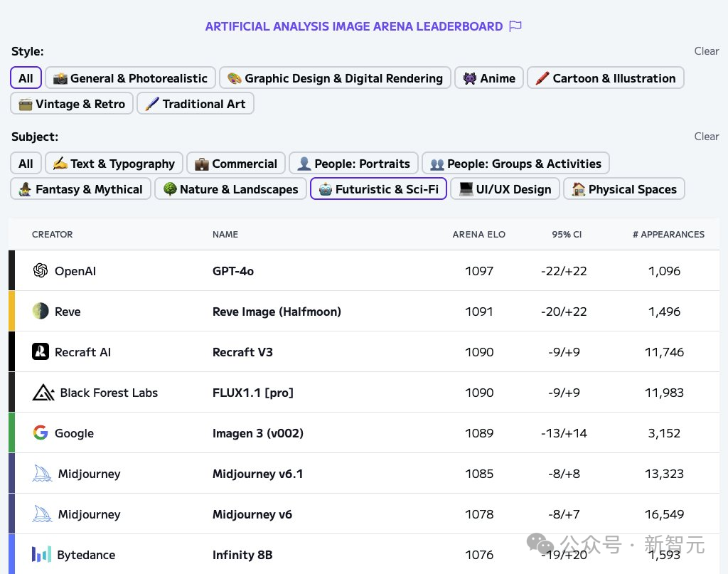Screen dimensions: 728x574
Task: Click the Reve halfmoon logo
Action: click(41, 312)
